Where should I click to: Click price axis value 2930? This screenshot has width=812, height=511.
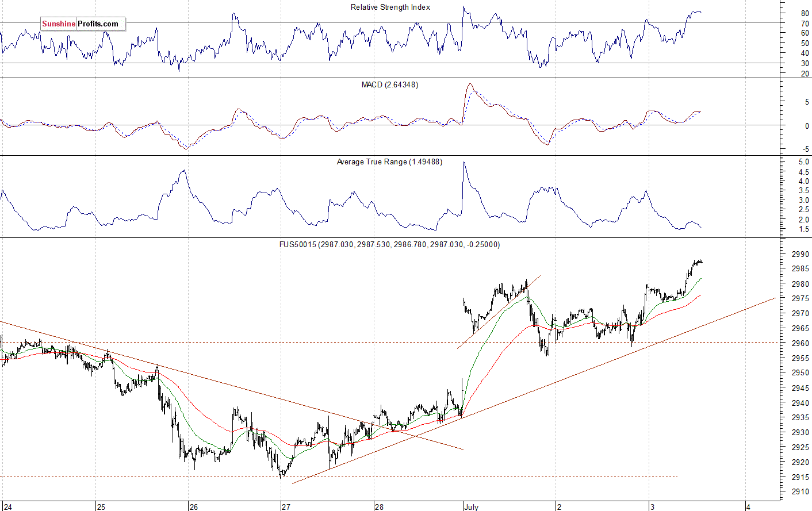pos(801,433)
